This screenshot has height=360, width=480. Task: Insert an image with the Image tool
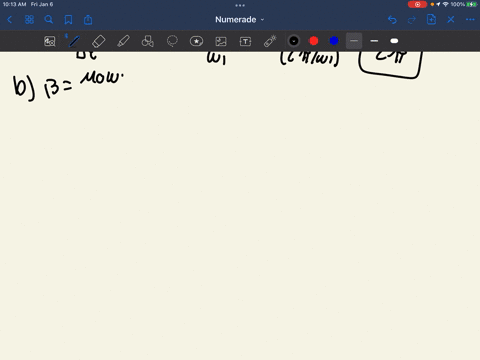221,41
